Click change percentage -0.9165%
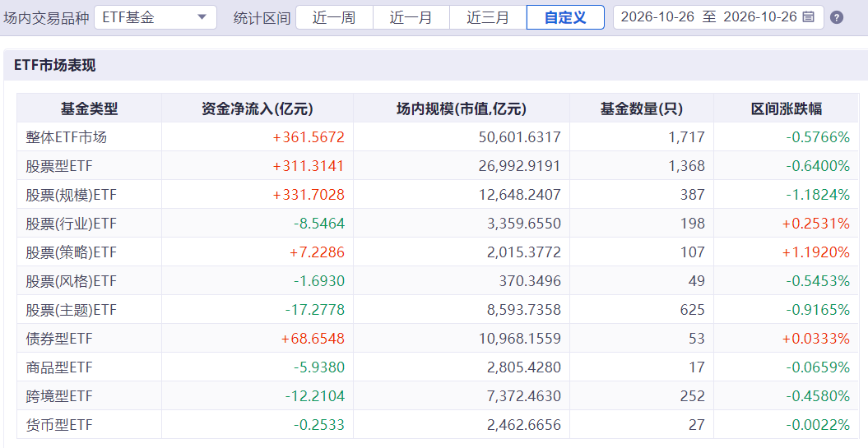This screenshot has width=868, height=448. [818, 310]
